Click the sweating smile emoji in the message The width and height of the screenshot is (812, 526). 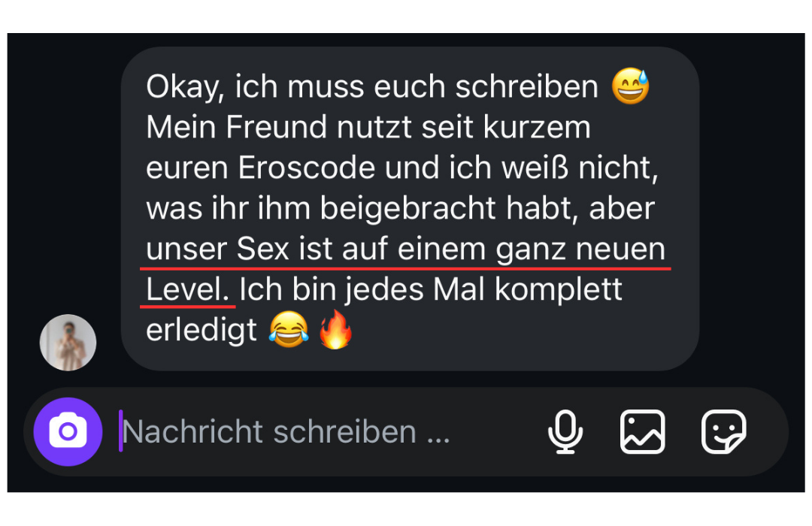630,86
